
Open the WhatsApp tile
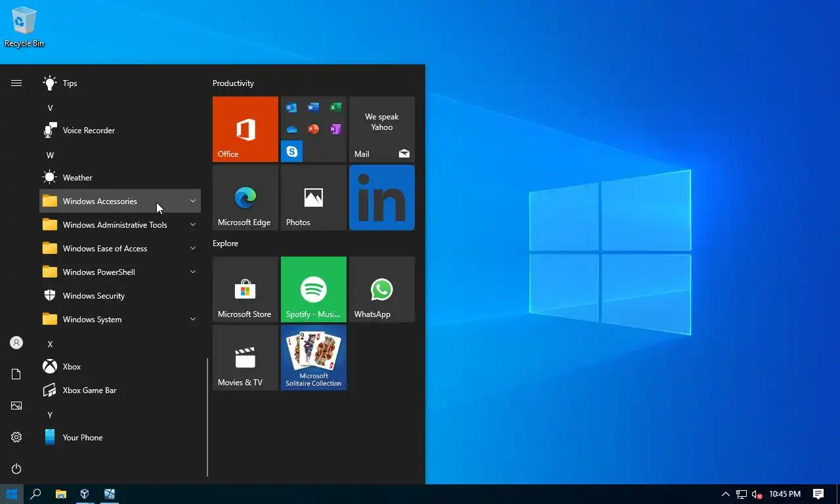point(382,289)
